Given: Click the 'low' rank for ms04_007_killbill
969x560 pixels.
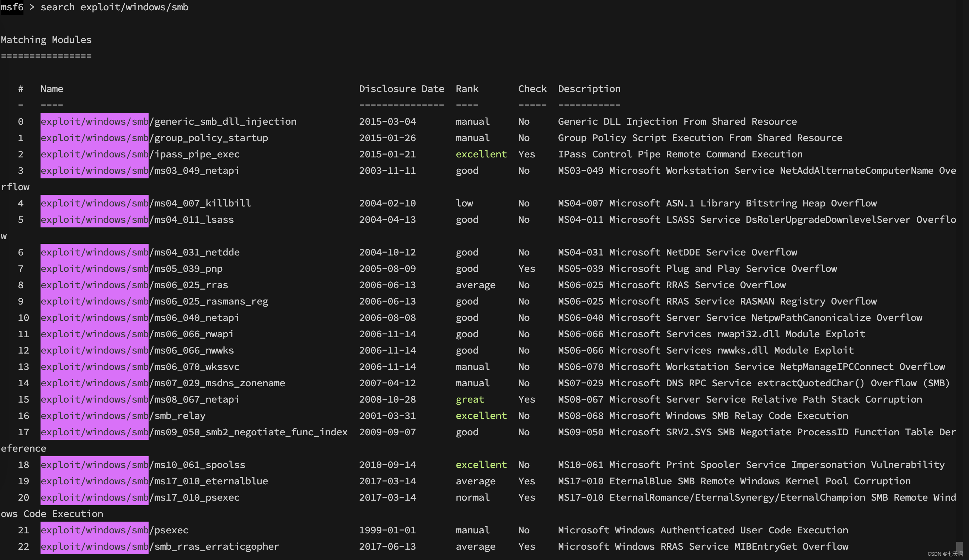Looking at the screenshot, I should coord(465,203).
